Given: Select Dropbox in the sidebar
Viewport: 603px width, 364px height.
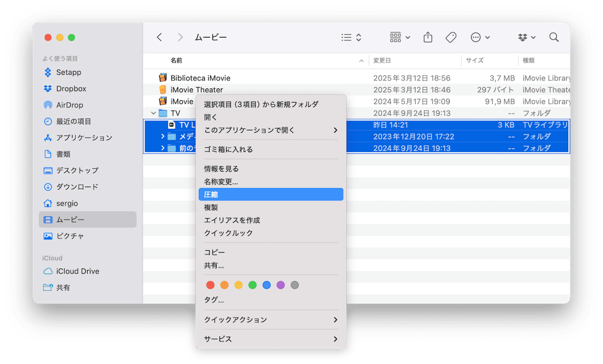Looking at the screenshot, I should (x=71, y=89).
